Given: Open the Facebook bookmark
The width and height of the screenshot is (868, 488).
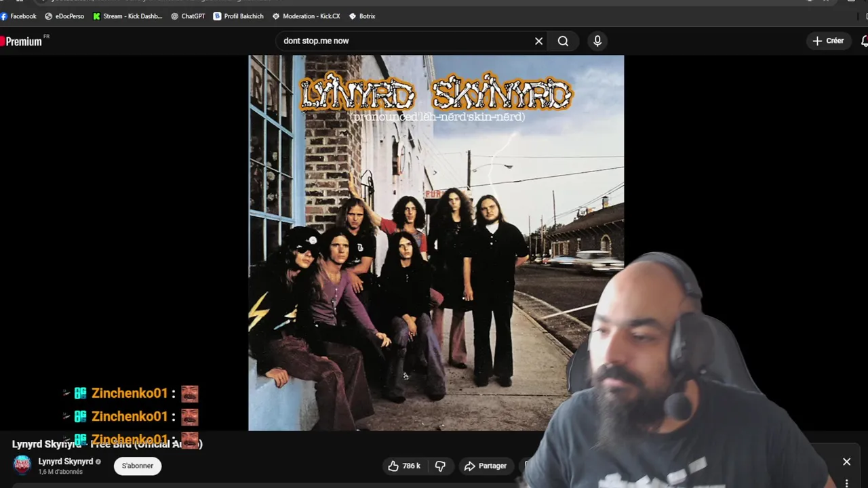Looking at the screenshot, I should pyautogui.click(x=18, y=16).
